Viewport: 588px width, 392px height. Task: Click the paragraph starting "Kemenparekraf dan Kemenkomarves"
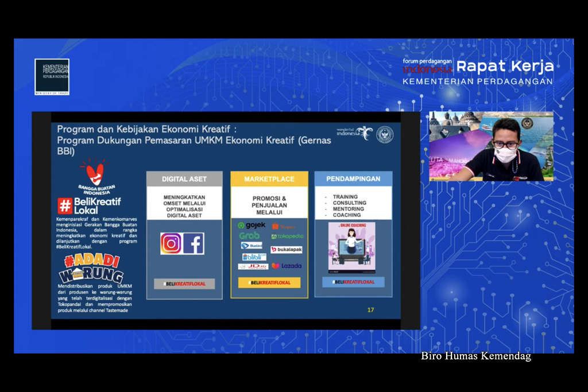click(x=96, y=232)
